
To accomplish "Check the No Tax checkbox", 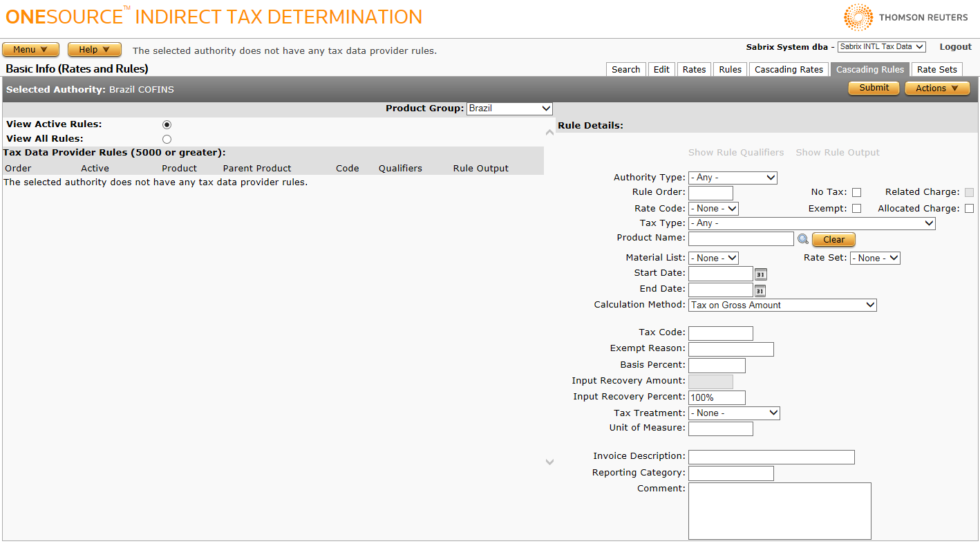I will (x=856, y=193).
